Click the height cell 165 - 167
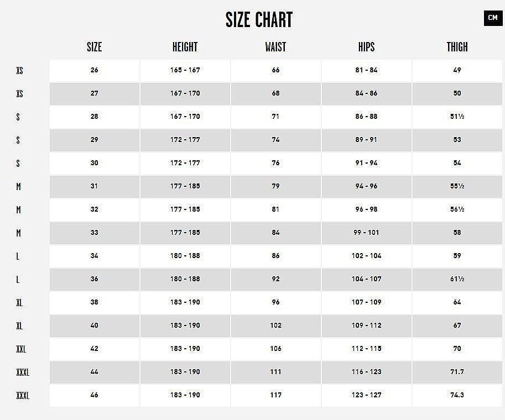This screenshot has height=420, width=505. (185, 70)
